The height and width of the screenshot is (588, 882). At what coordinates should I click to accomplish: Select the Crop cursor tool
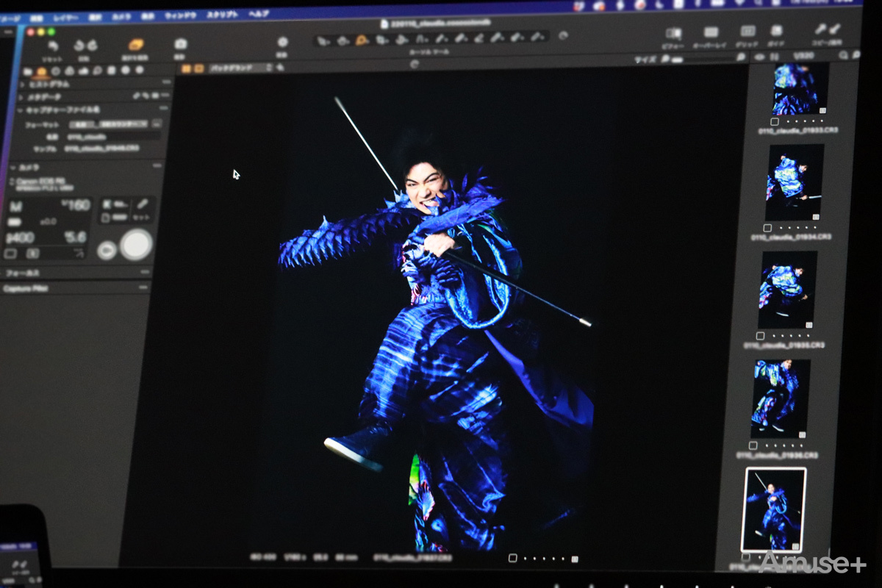pos(381,40)
